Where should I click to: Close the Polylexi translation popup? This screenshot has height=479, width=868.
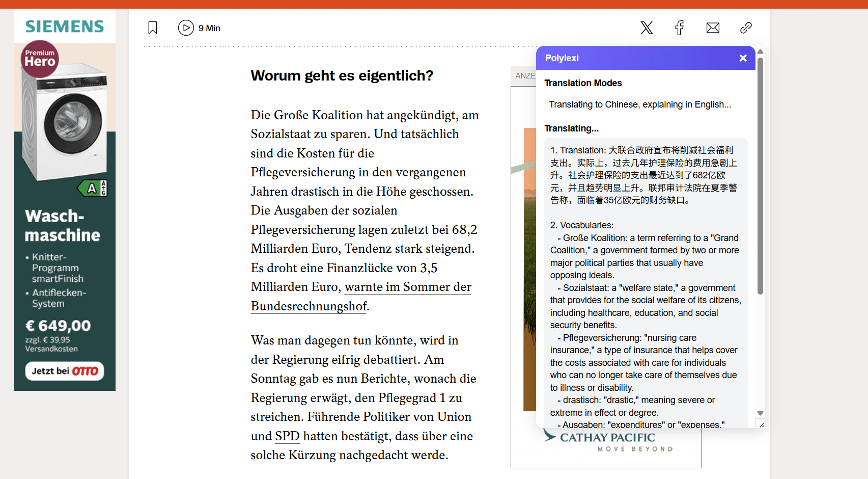point(743,58)
